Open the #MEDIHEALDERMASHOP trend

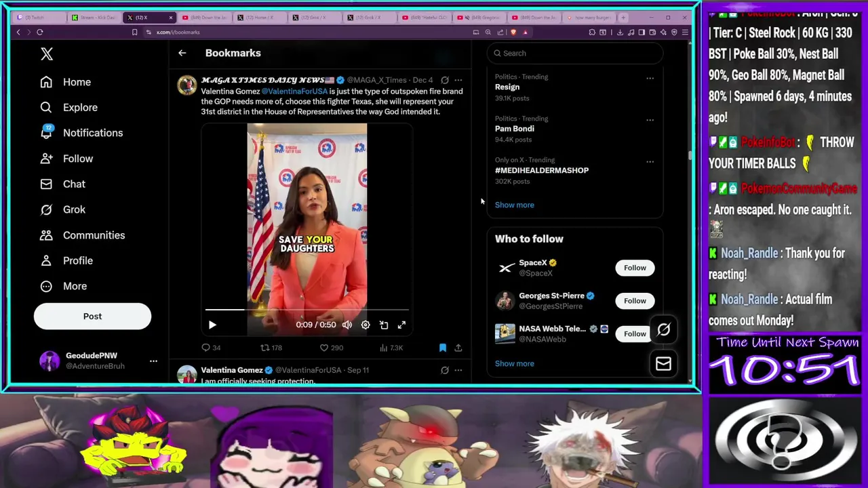point(542,170)
